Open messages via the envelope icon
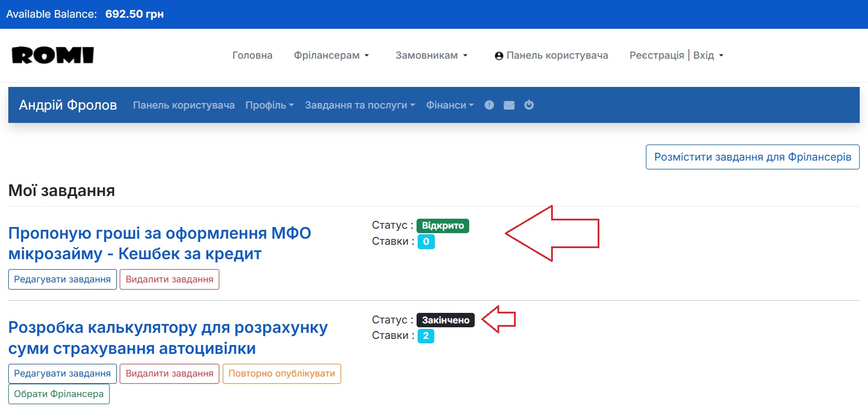The height and width of the screenshot is (412, 868). (x=509, y=105)
